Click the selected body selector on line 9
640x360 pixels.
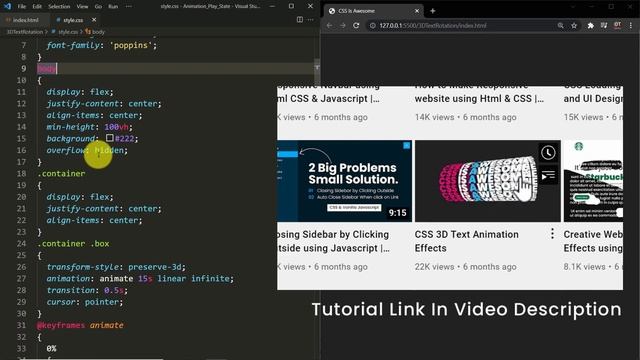coord(46,69)
